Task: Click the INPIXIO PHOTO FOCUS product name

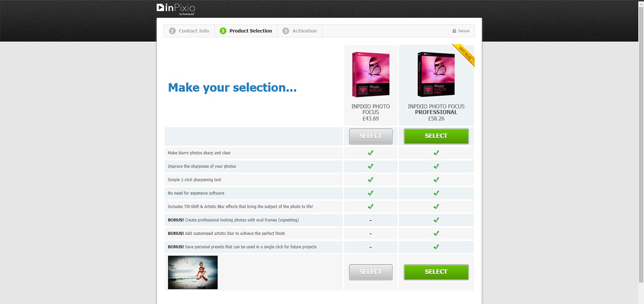Action: click(371, 109)
